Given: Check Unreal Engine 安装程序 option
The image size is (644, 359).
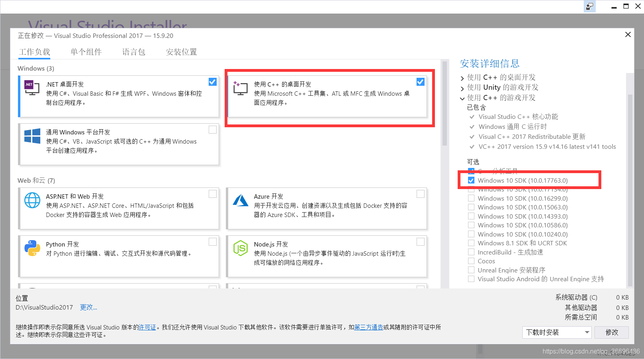Looking at the screenshot, I should tap(471, 270).
